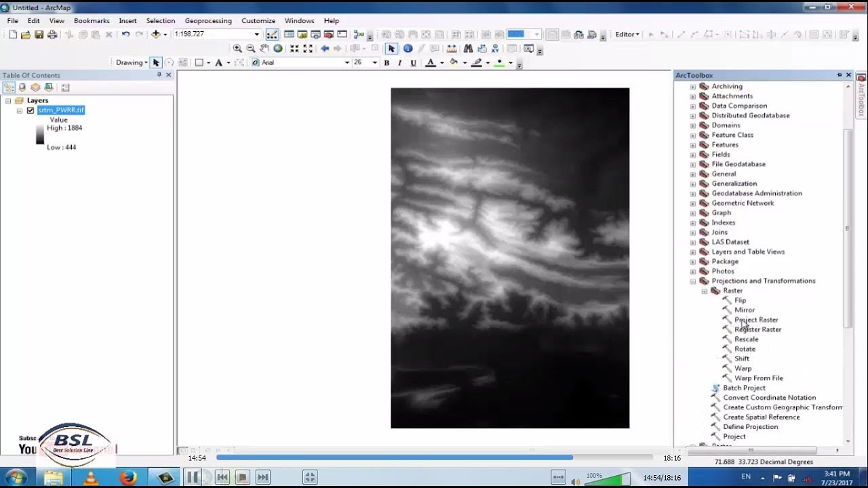Zoom to Full Extent globe

[278, 49]
